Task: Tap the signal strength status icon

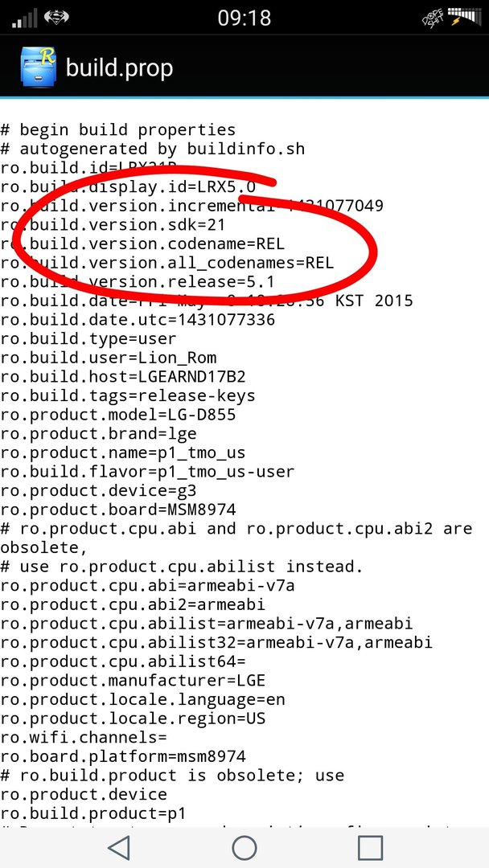Action: click(x=24, y=18)
